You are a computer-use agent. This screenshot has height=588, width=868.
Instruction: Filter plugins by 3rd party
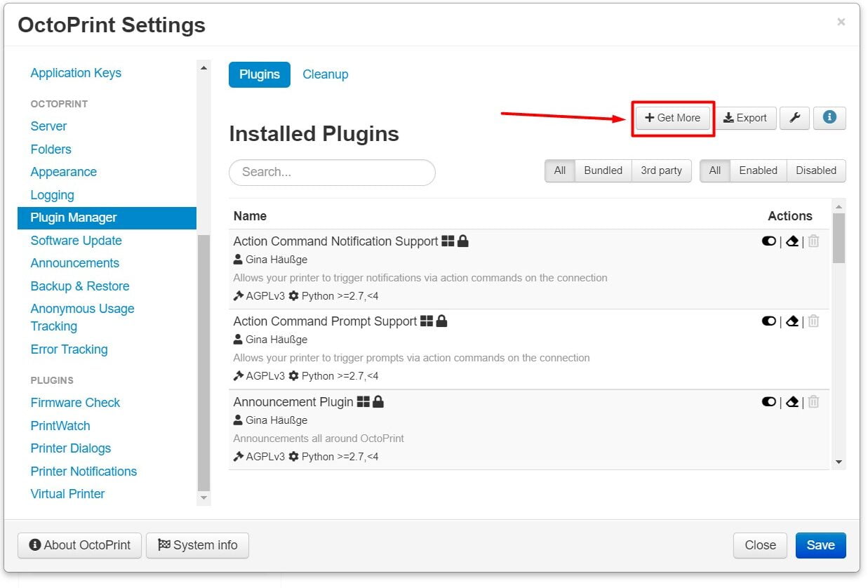[x=662, y=171]
